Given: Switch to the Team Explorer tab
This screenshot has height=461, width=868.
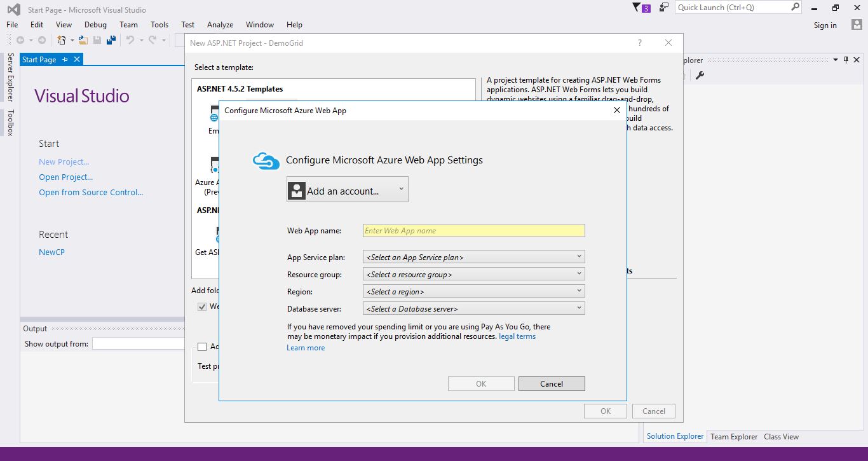Looking at the screenshot, I should pyautogui.click(x=734, y=437).
